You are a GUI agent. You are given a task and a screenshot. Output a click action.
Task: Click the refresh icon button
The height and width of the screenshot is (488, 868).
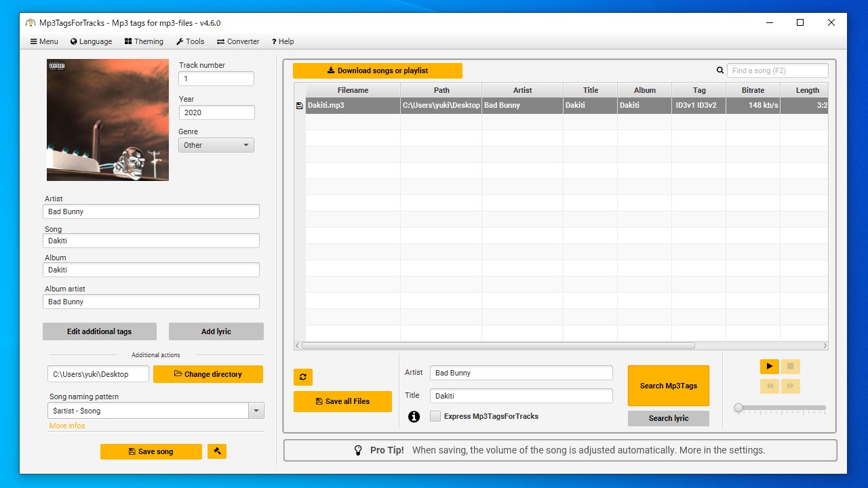[x=303, y=377]
